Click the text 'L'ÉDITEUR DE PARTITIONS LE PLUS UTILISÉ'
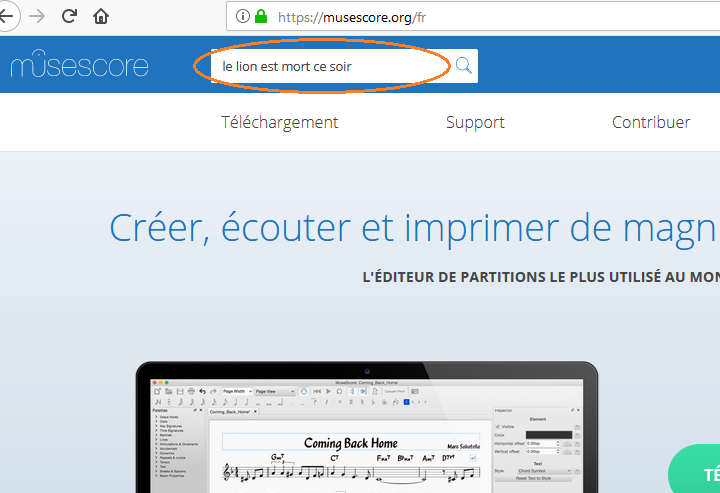 tap(512, 277)
